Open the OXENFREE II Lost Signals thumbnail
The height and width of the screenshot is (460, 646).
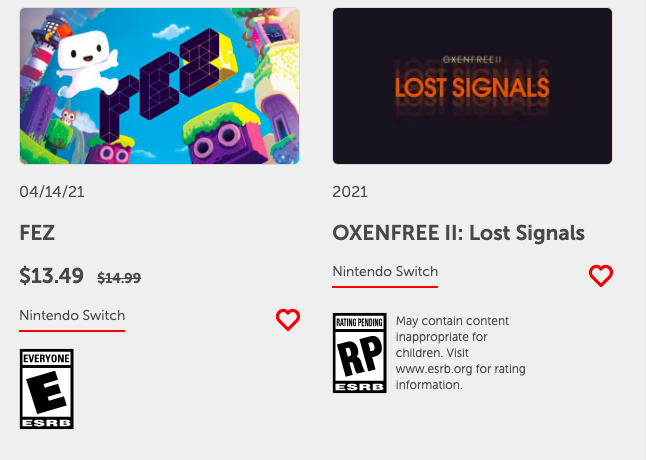(x=472, y=86)
